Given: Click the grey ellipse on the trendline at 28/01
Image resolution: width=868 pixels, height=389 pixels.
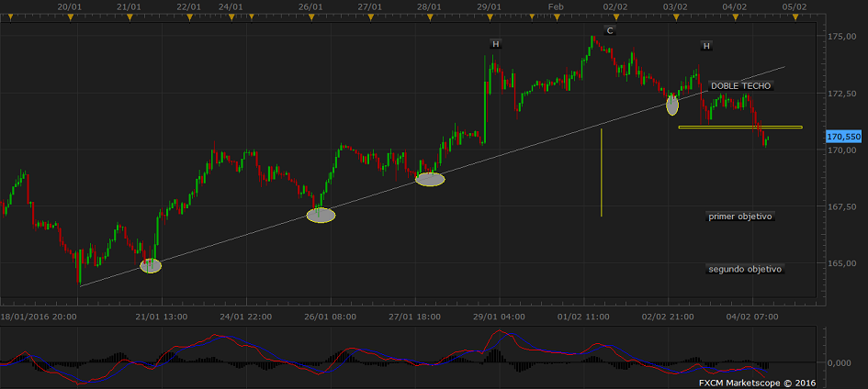Looking at the screenshot, I should (x=430, y=180).
